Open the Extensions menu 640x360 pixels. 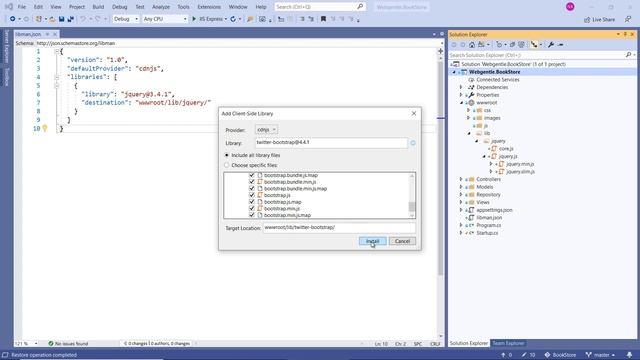click(209, 7)
